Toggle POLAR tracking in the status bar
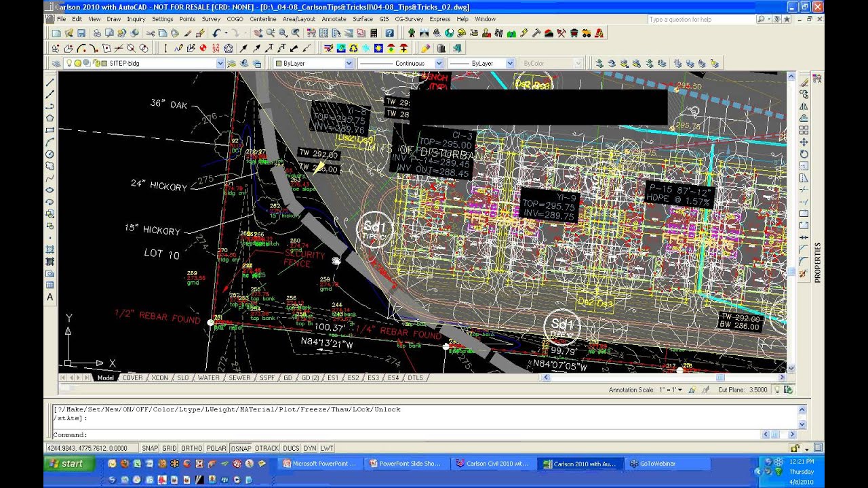The width and height of the screenshot is (868, 488). [216, 448]
